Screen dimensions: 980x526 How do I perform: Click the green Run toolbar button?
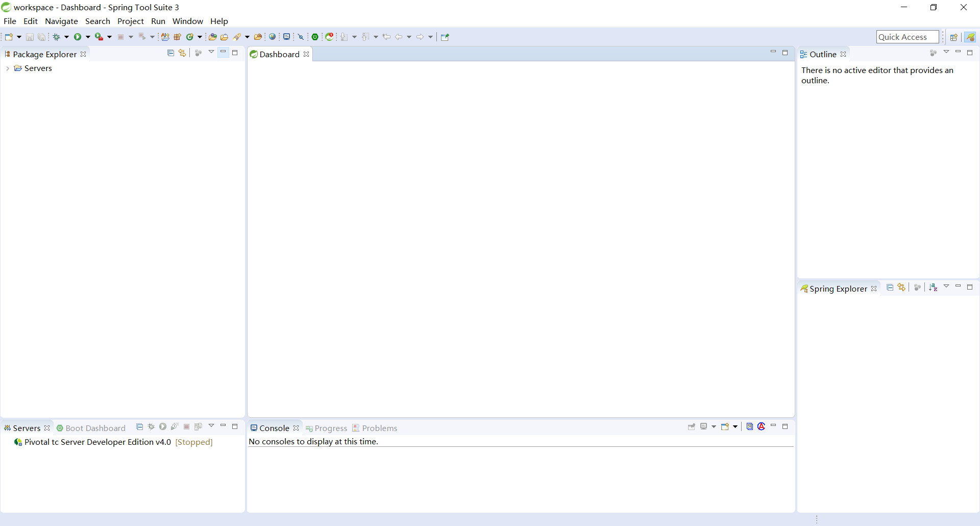(x=78, y=37)
